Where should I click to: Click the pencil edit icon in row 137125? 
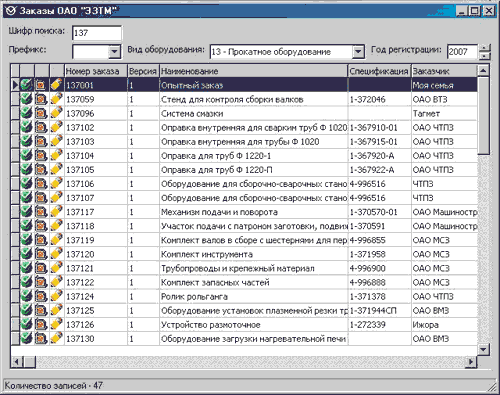click(x=56, y=310)
